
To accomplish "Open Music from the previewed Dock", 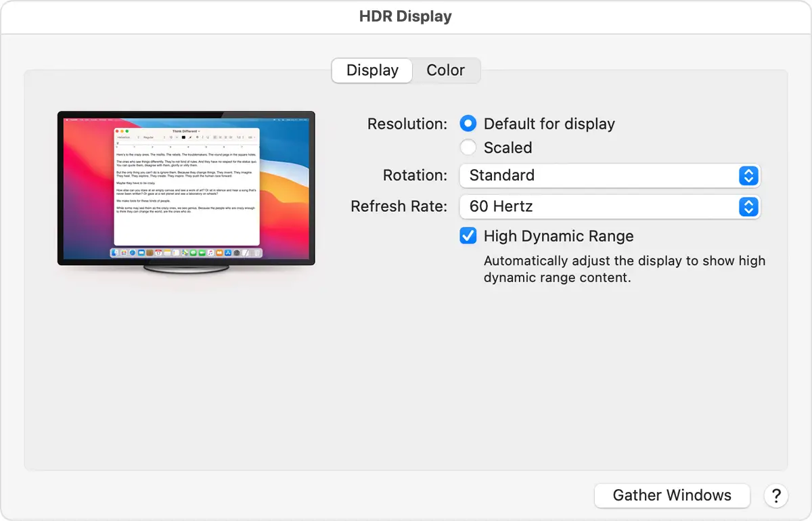I will pyautogui.click(x=210, y=253).
